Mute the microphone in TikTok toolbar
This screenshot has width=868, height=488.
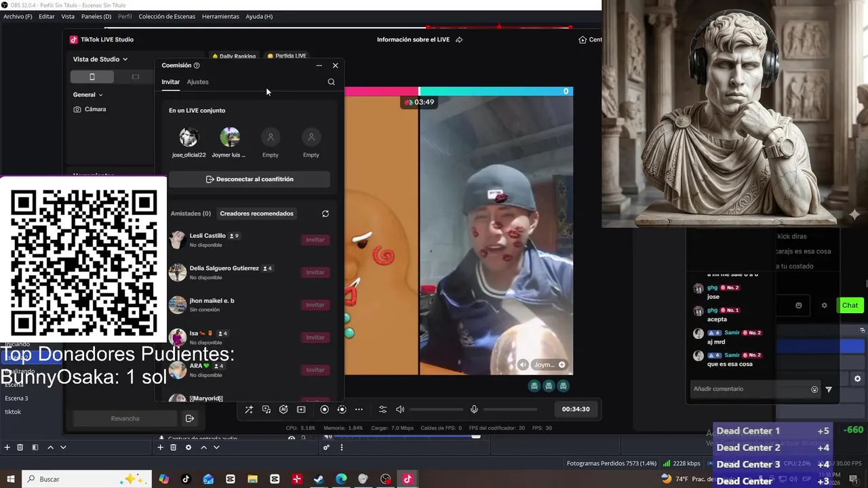coord(474,409)
